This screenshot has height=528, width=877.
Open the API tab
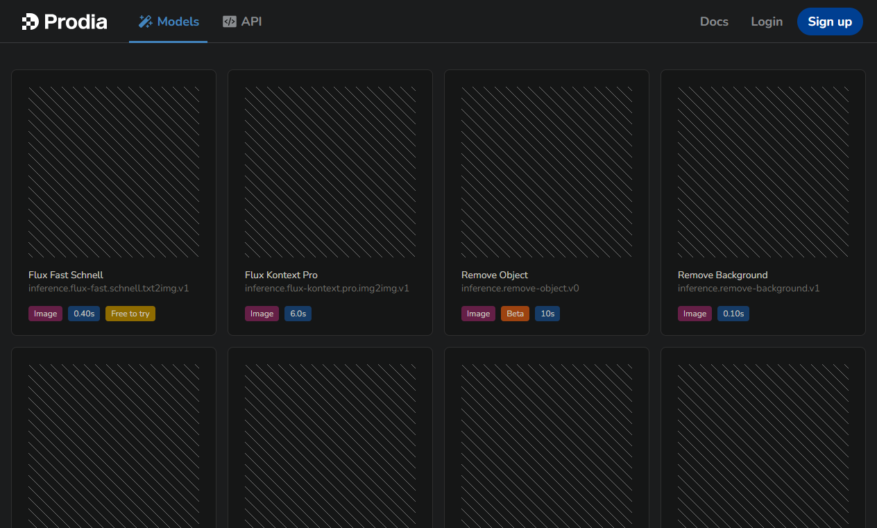(242, 22)
